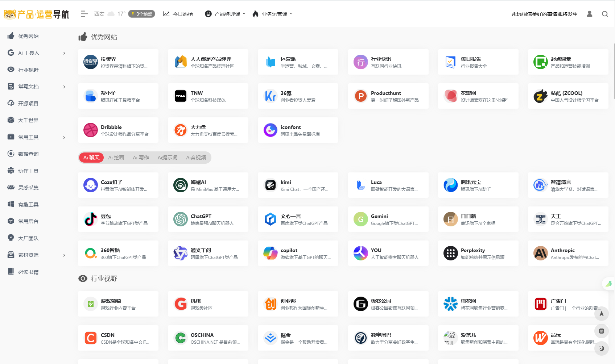Expand the 业务运营课 dropdown menu
615x364 pixels.
[273, 14]
